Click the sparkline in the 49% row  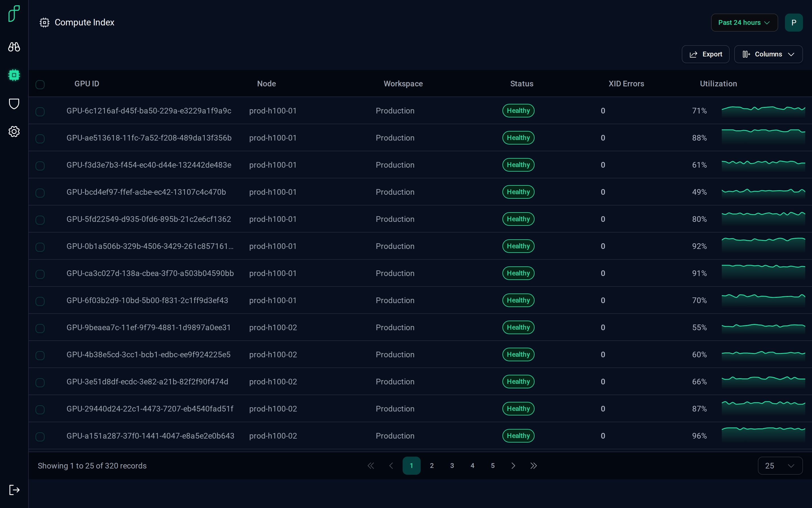click(763, 194)
